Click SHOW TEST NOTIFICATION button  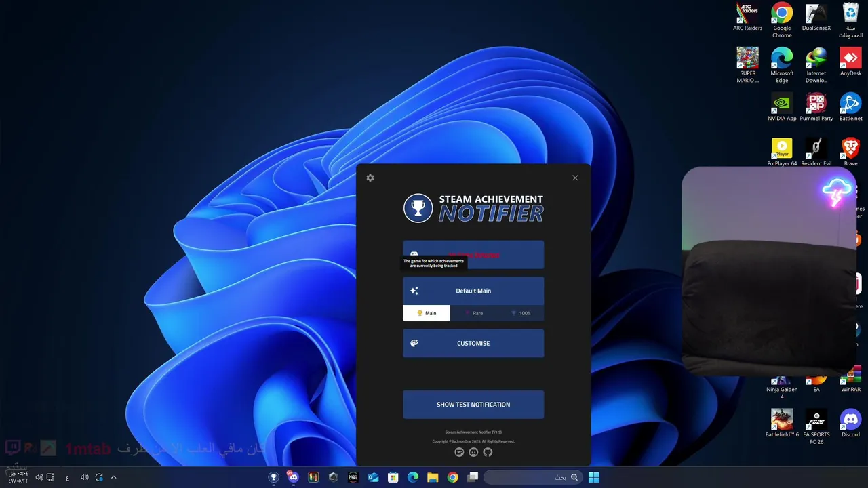point(473,405)
